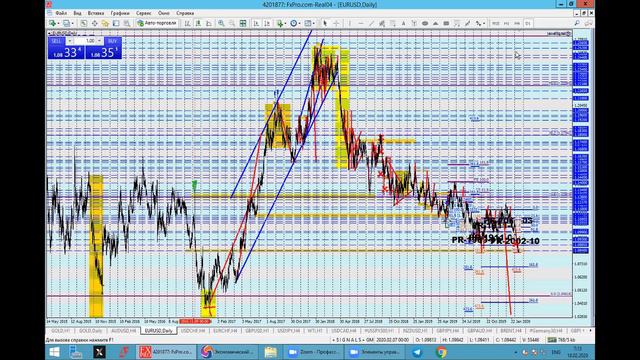Image resolution: width=640 pixels, height=360 pixels.
Task: Expand the Profiles dropdown arrow
Action: tap(72, 23)
